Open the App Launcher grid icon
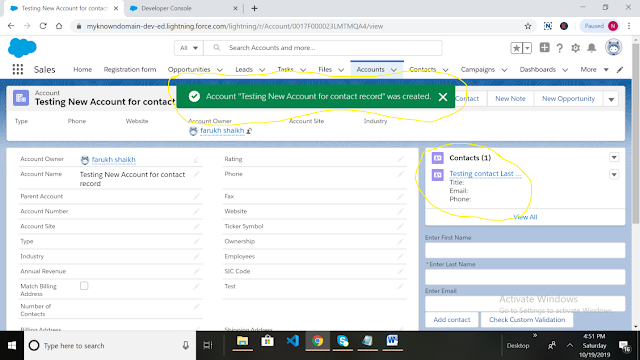The height and width of the screenshot is (360, 640). (x=18, y=69)
